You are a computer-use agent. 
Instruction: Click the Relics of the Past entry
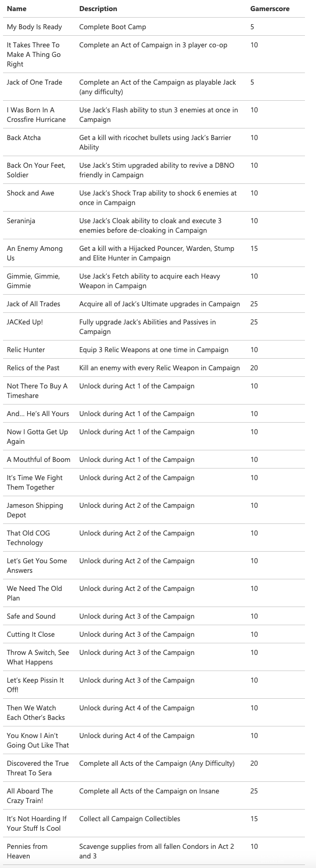click(33, 368)
